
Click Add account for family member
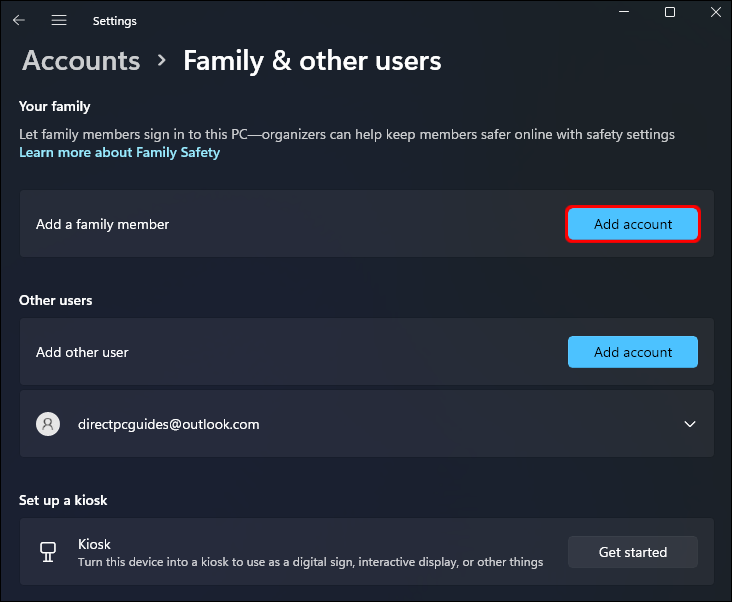tap(632, 224)
